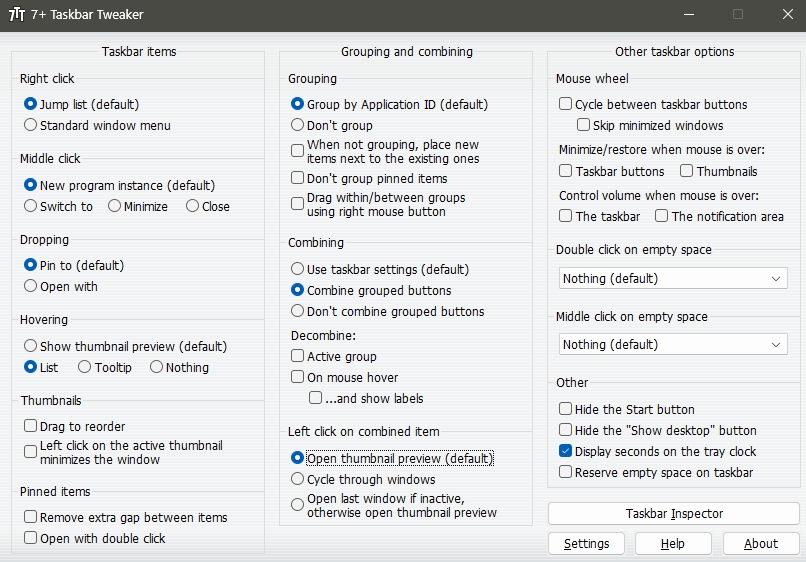The width and height of the screenshot is (806, 562).
Task: Select Open with for dropping
Action: coord(61,286)
